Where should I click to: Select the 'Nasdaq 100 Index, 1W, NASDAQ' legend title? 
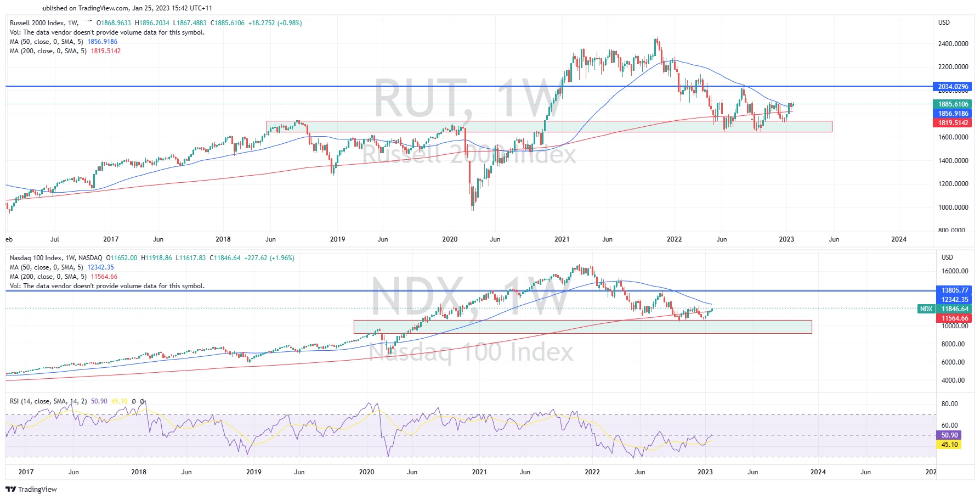56,258
